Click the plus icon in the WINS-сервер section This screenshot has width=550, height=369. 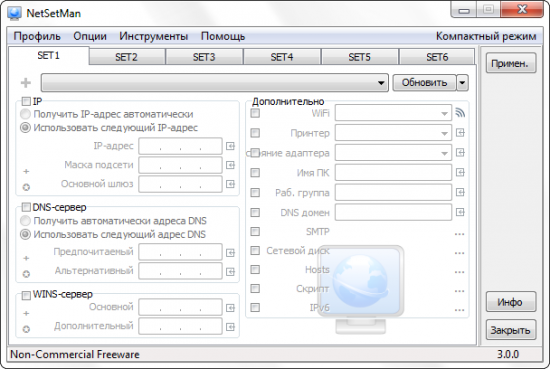click(26, 313)
